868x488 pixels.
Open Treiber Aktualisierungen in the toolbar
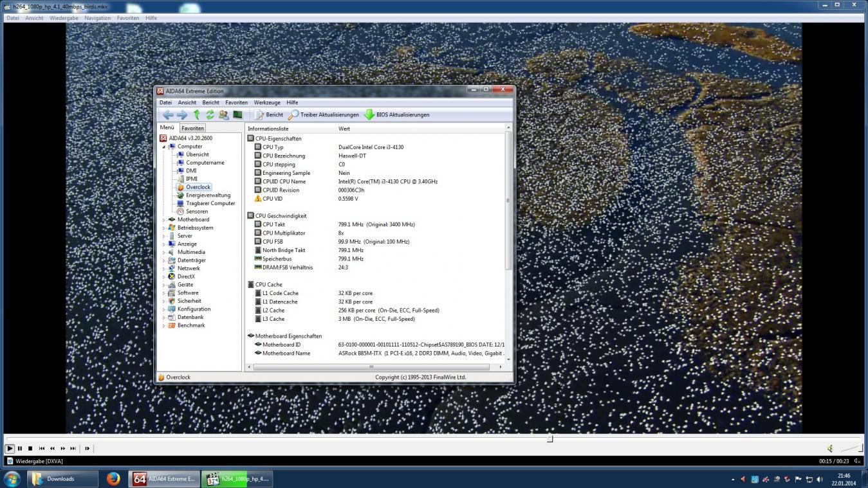click(x=324, y=114)
